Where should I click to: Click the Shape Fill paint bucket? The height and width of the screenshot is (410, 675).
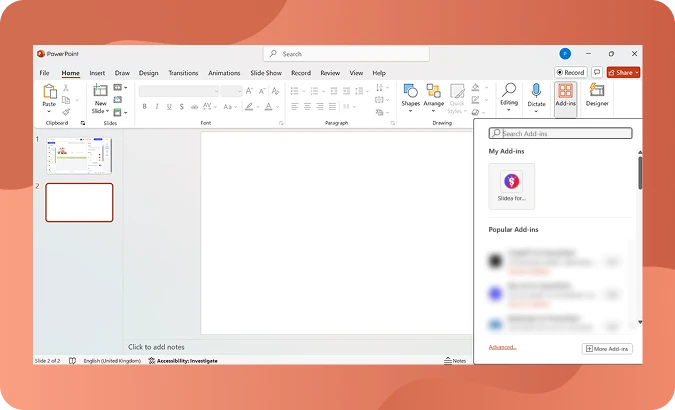[476, 87]
